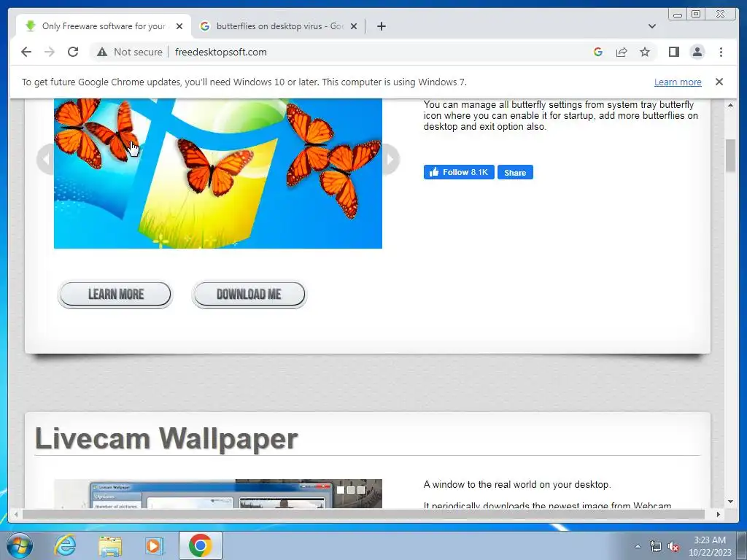Open Windows Explorer from taskbar
The height and width of the screenshot is (560, 747).
click(x=110, y=545)
